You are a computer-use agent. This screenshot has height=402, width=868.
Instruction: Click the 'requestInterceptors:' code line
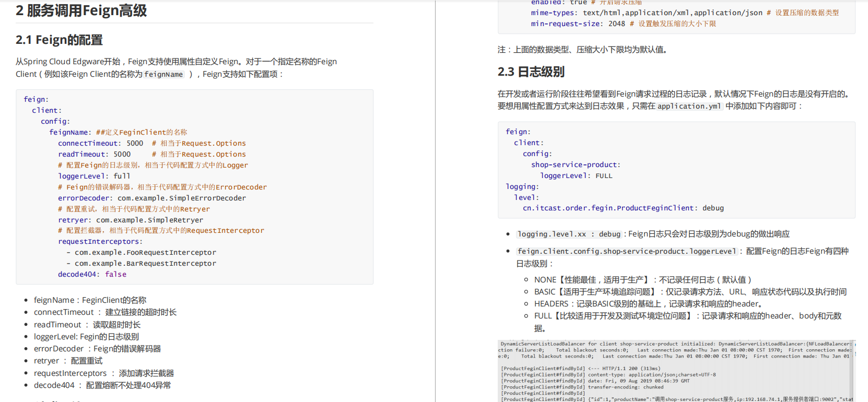click(x=100, y=241)
